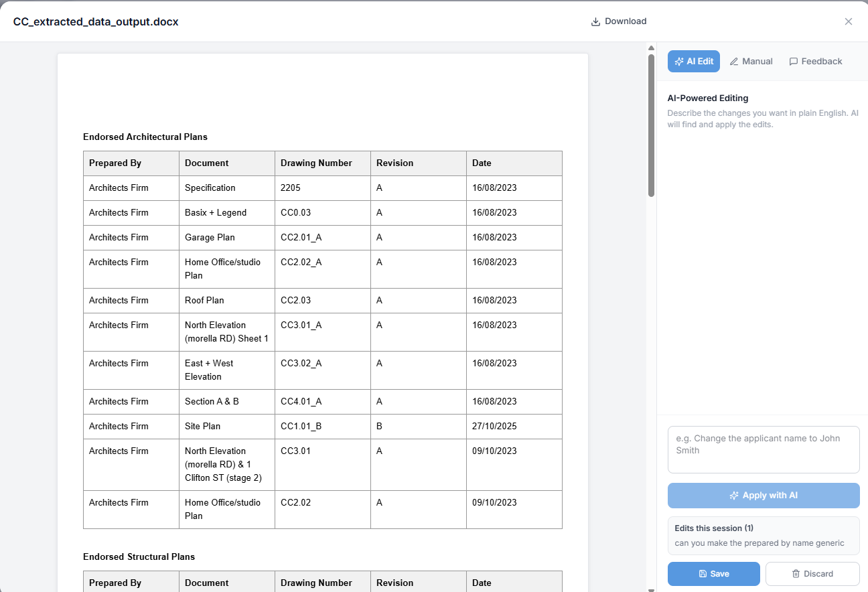Viewport: 868px width, 592px height.
Task: Close the document preview window
Action: [x=849, y=21]
